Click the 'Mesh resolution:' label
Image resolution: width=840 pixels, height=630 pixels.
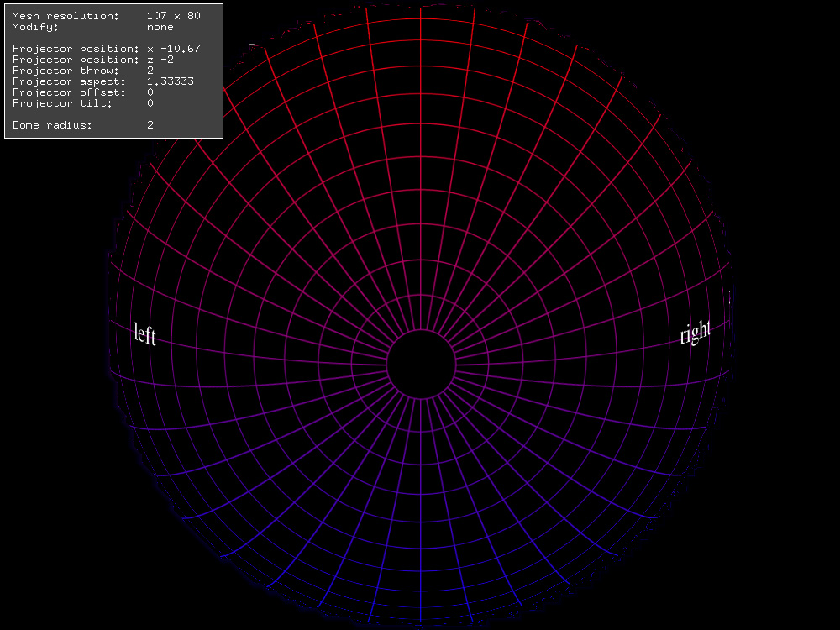tap(66, 16)
